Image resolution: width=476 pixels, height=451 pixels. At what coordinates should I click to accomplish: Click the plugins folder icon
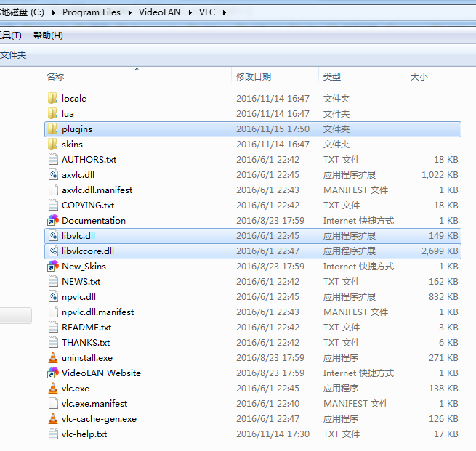pyautogui.click(x=53, y=129)
